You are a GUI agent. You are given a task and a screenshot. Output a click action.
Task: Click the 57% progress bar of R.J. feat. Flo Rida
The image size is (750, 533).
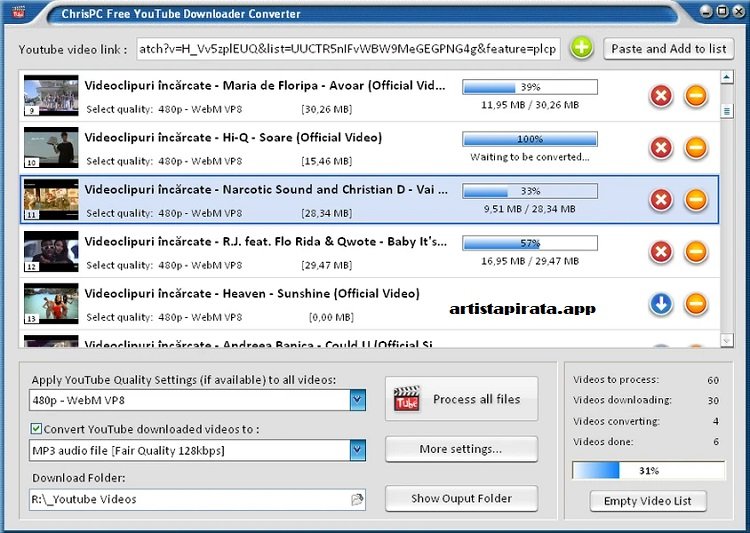[x=530, y=243]
